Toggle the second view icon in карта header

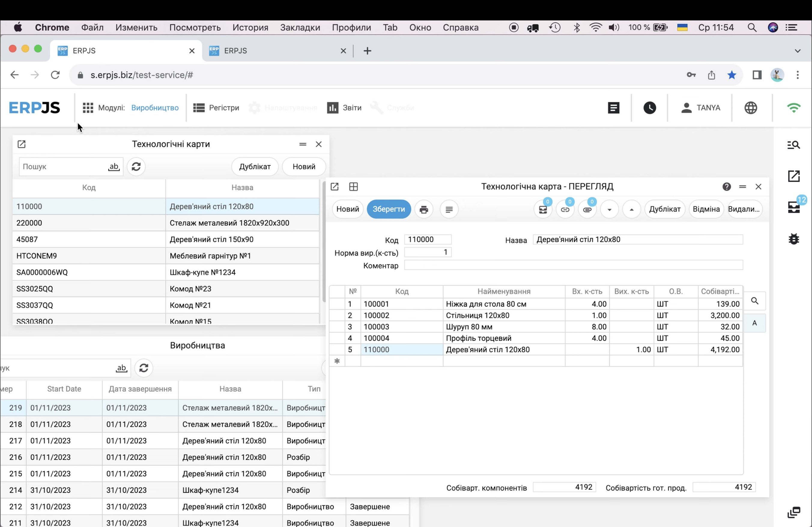coord(353,186)
